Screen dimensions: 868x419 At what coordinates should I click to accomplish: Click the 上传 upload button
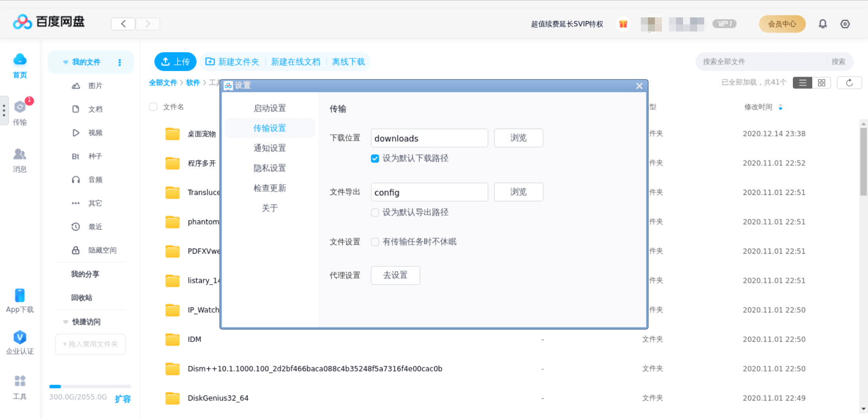(x=176, y=62)
